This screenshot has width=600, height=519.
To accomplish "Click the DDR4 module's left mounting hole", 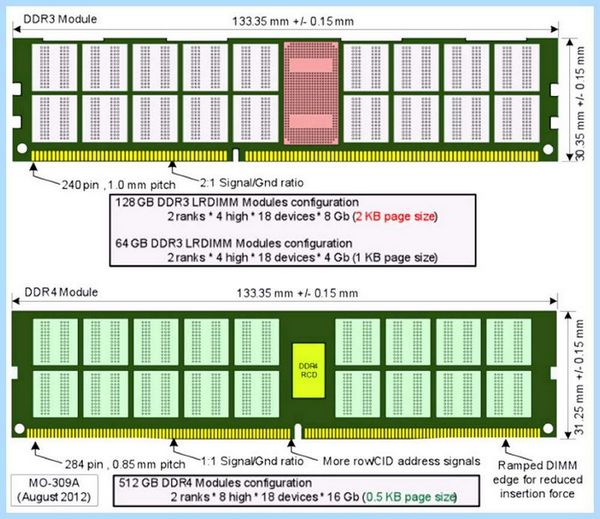I will [x=19, y=428].
